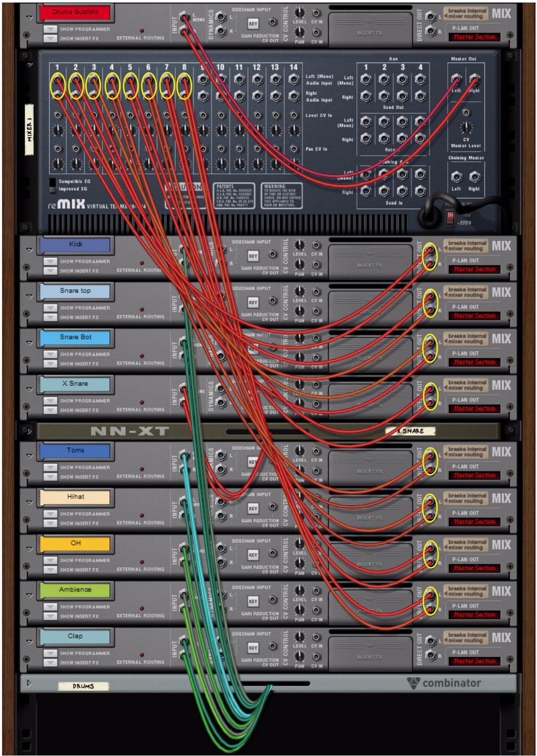Collapse the Drums SubMix device
This screenshot has height=756, width=537.
(x=29, y=18)
